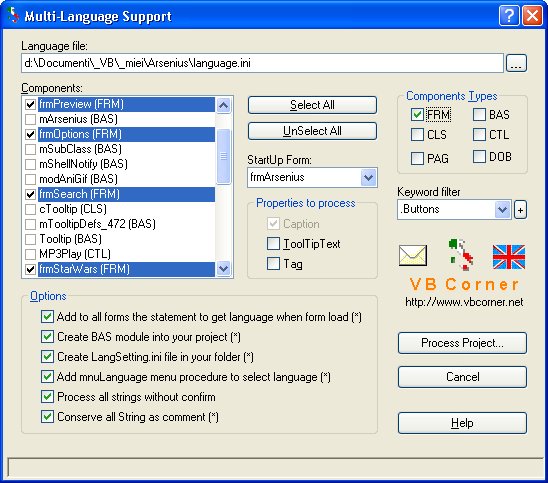Screen dimensions: 548x483
Task: Click the app icon in title bar
Action: pos(13,15)
